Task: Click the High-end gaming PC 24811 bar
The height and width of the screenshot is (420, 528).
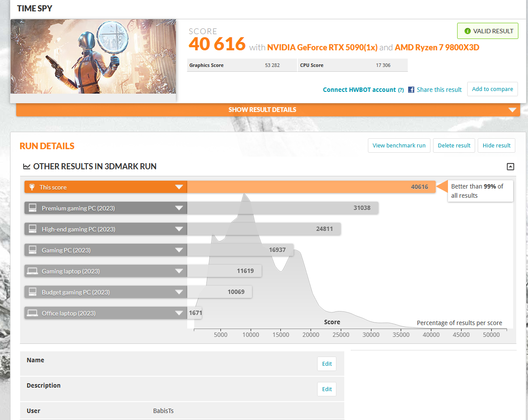Action: tap(264, 229)
